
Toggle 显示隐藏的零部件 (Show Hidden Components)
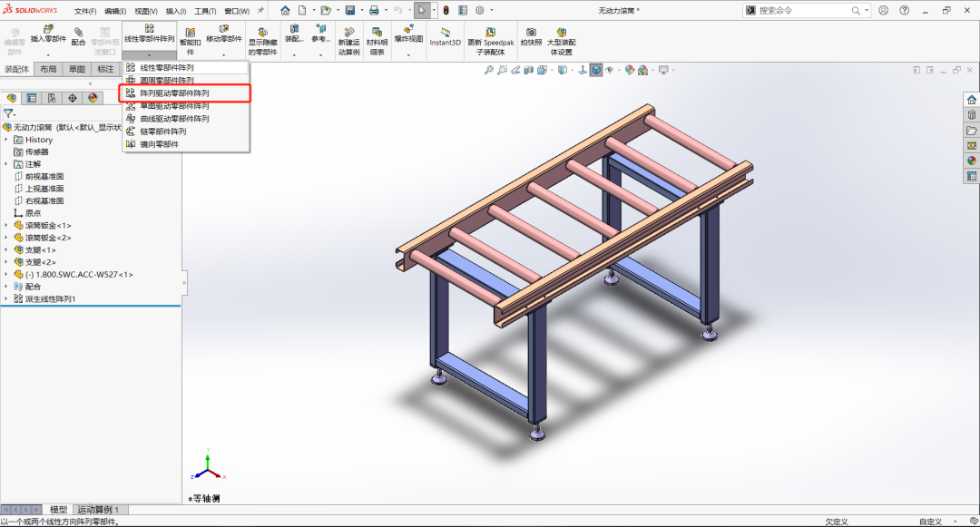pyautogui.click(x=262, y=40)
